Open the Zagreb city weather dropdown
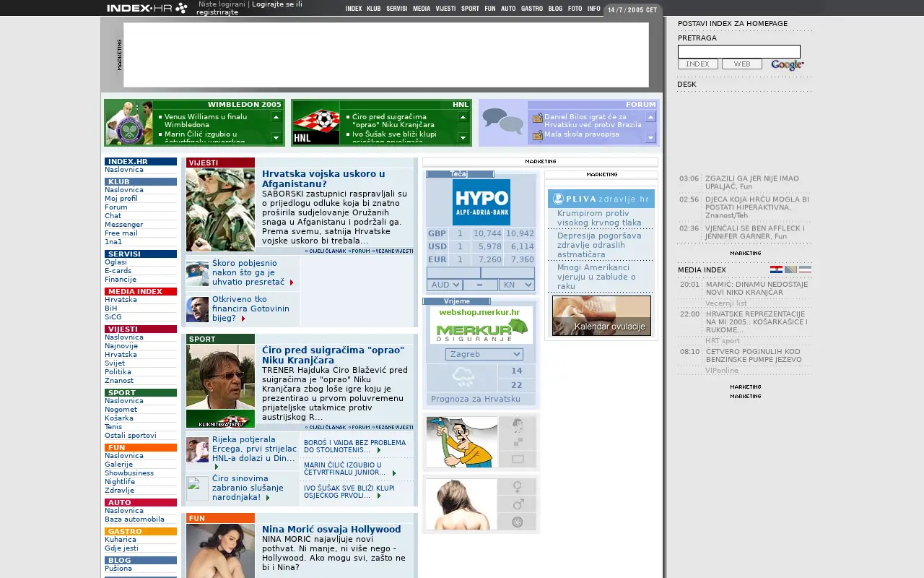The width and height of the screenshot is (924, 578). [484, 354]
